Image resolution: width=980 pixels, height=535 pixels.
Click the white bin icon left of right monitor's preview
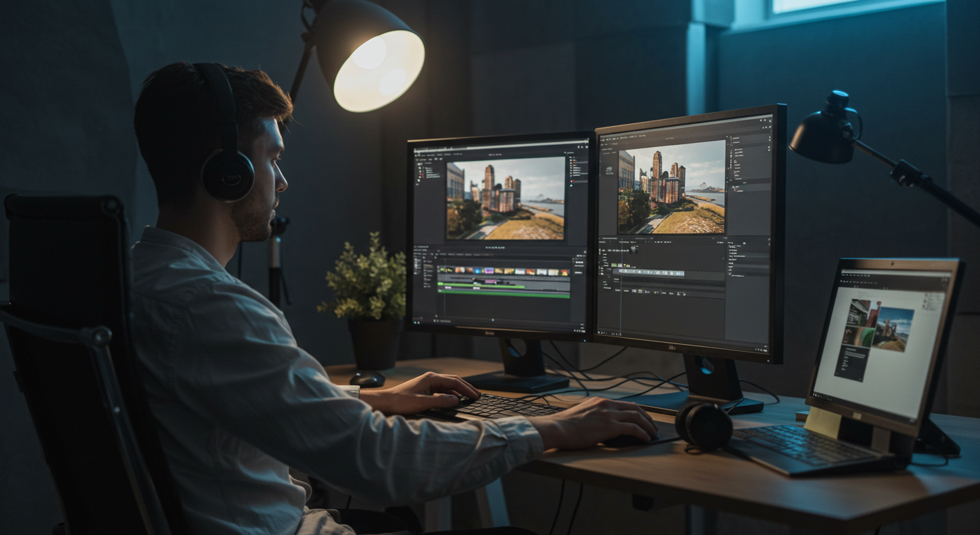pos(608,171)
